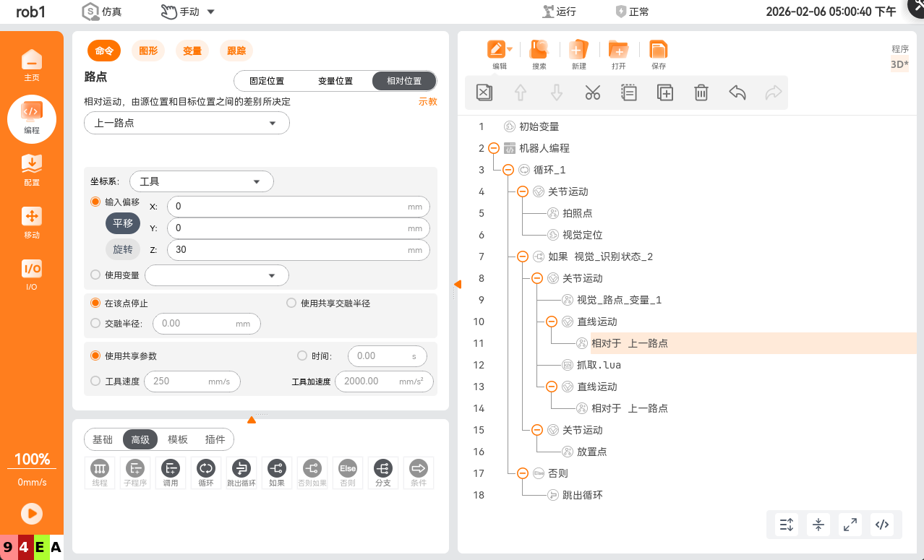Enable the 工具速度 radio option

click(x=95, y=381)
